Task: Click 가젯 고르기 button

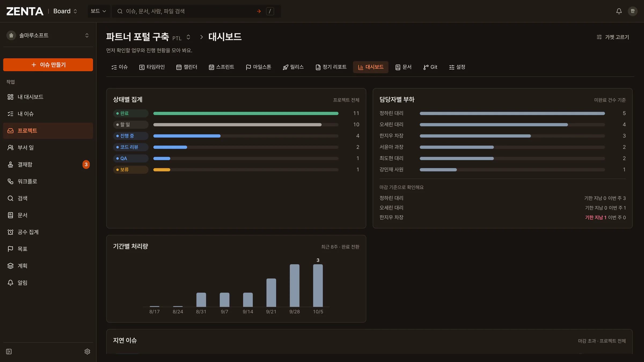Action: click(x=613, y=37)
